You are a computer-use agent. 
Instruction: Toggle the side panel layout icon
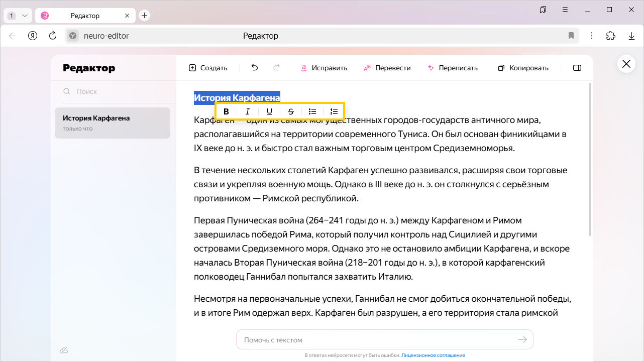(x=577, y=68)
